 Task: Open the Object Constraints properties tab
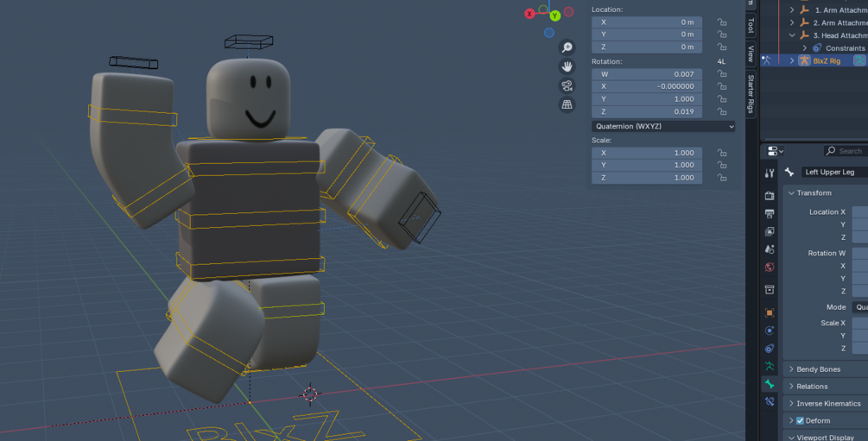pyautogui.click(x=770, y=348)
